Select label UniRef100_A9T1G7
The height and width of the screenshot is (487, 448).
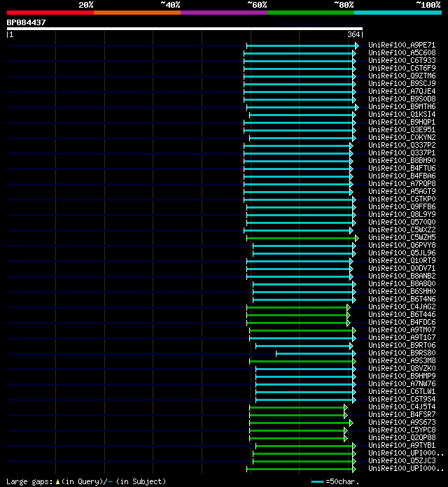point(402,337)
